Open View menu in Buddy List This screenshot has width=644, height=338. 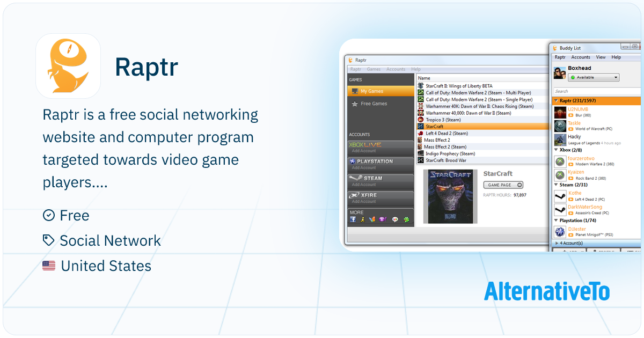(x=601, y=57)
